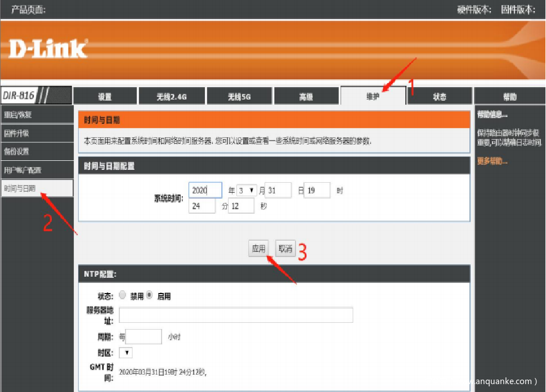Screen dimensions: 546x392
Task: Switch to the 无线5G tab
Action: (x=239, y=97)
